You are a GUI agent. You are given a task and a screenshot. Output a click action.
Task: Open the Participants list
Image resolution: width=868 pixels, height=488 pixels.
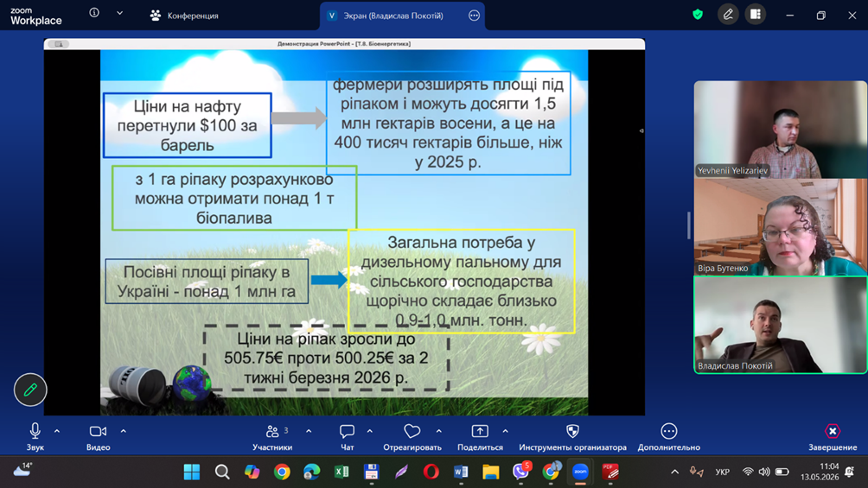pyautogui.click(x=272, y=437)
